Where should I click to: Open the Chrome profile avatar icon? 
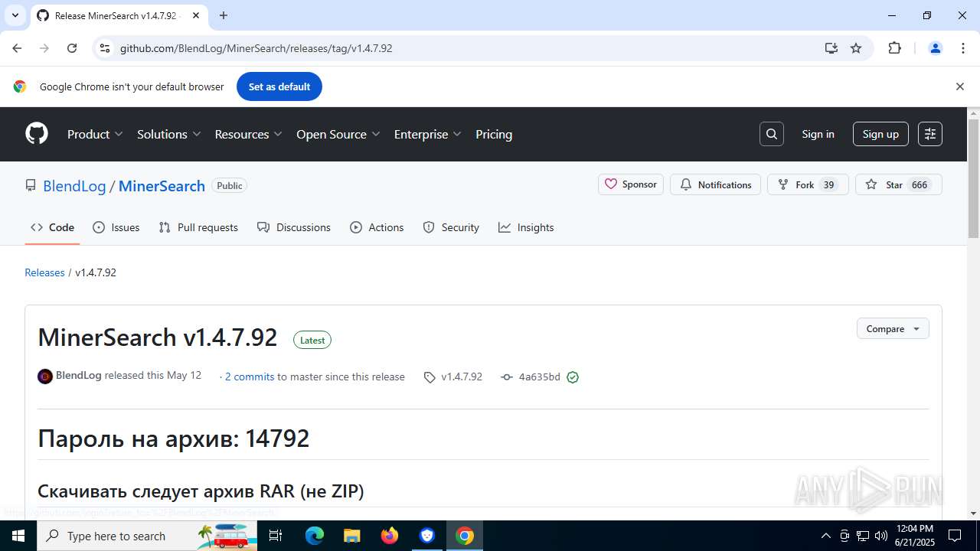click(935, 48)
